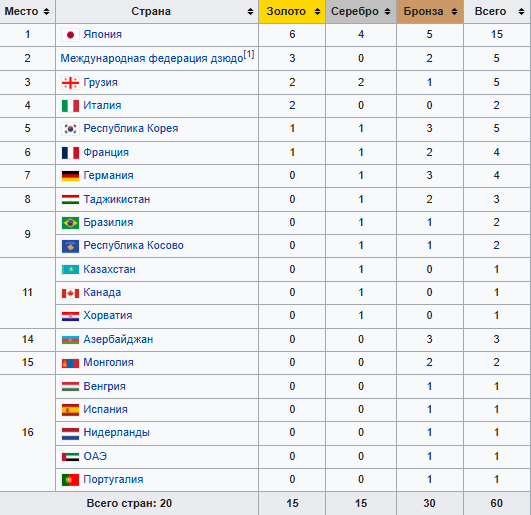The image size is (531, 515).
Task: Open the Нидерланды country link
Action: (x=116, y=432)
